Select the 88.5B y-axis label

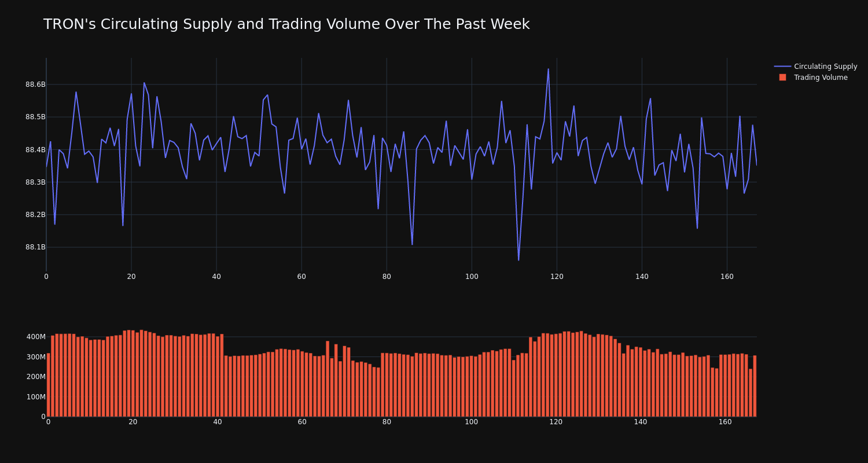click(x=35, y=117)
